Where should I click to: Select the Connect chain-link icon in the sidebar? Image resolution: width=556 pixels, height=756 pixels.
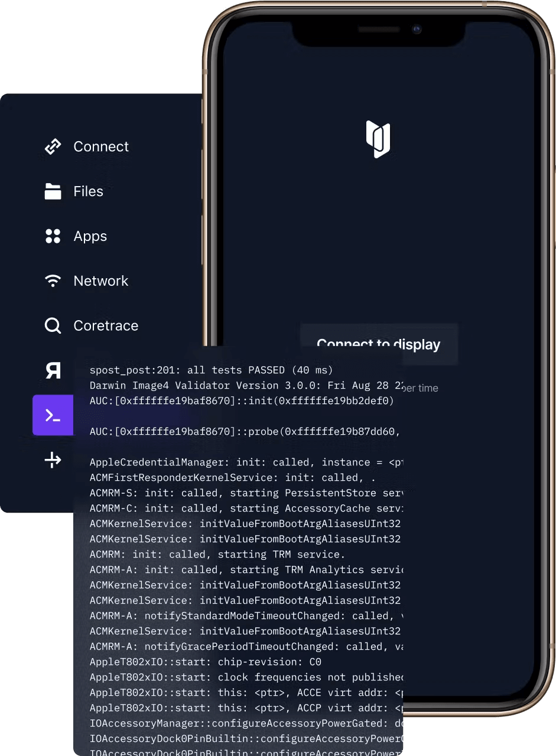[x=53, y=146]
